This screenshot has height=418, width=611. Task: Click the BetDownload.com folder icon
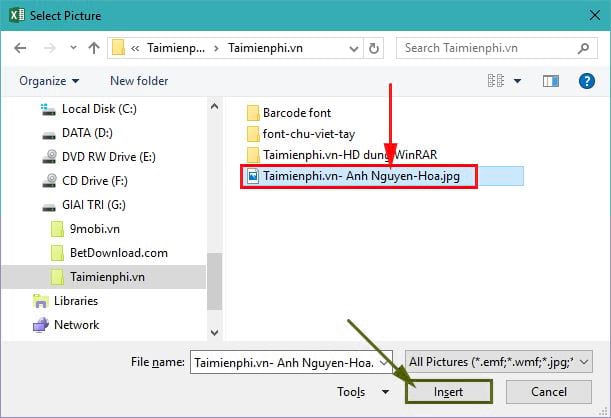[x=57, y=253]
